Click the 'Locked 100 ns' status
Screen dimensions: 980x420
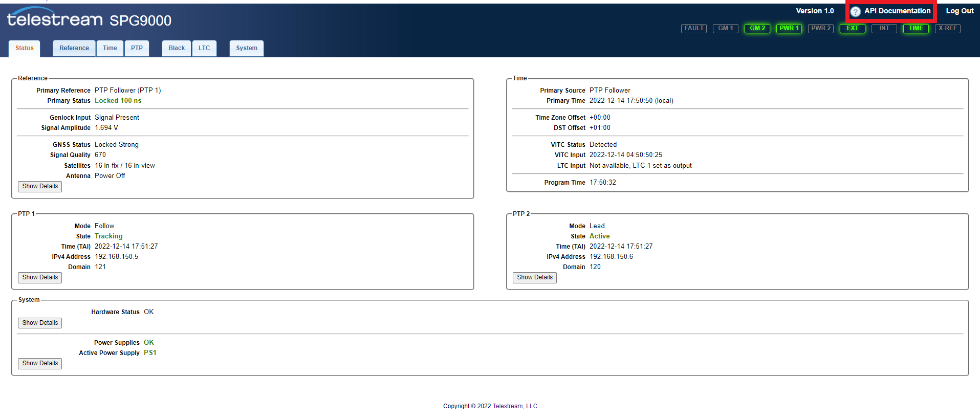118,101
